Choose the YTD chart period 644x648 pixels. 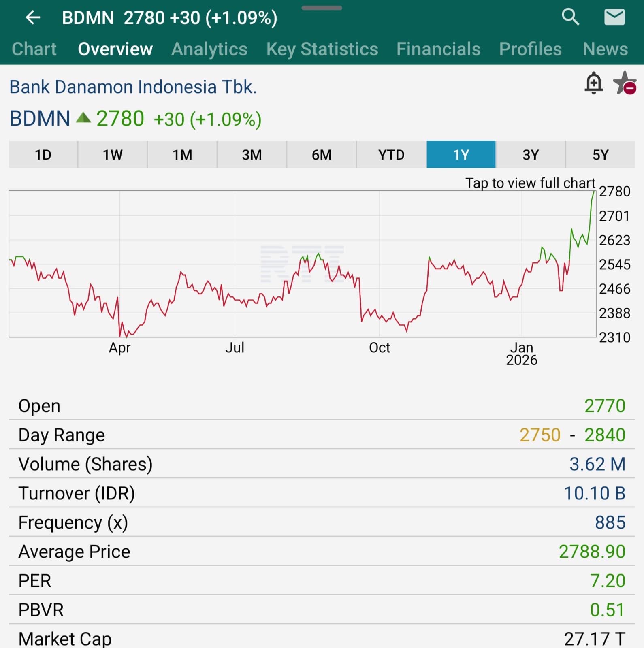391,155
